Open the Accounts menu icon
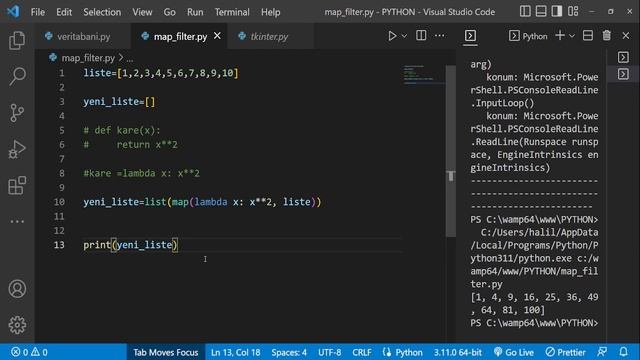Image resolution: width=640 pixels, height=360 pixels. [x=17, y=289]
